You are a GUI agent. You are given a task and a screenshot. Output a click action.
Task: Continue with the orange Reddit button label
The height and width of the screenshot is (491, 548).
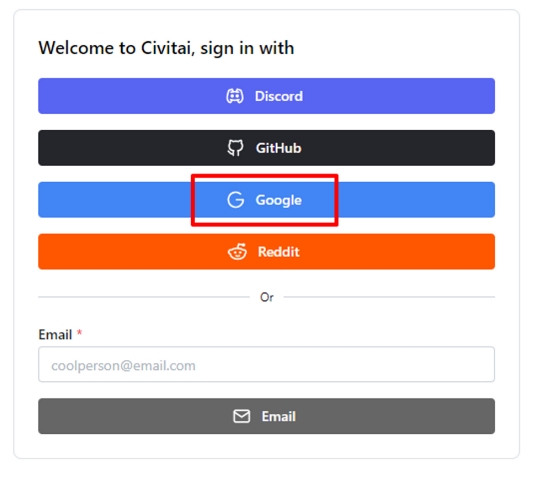coord(279,252)
